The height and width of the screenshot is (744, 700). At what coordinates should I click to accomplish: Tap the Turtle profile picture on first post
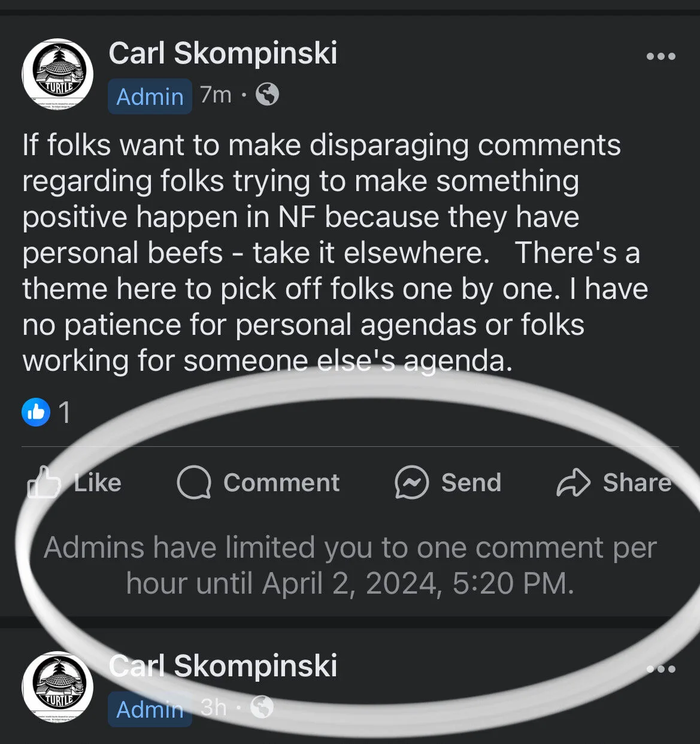pos(57,73)
